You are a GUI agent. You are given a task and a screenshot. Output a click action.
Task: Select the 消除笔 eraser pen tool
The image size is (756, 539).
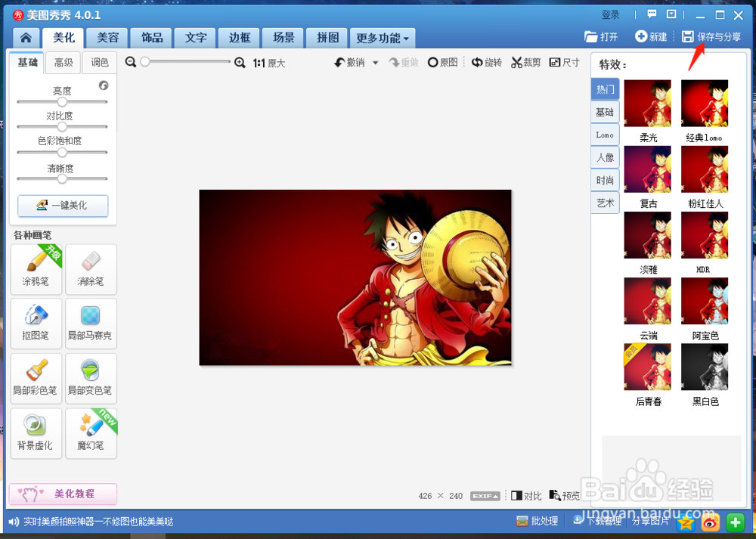(91, 269)
